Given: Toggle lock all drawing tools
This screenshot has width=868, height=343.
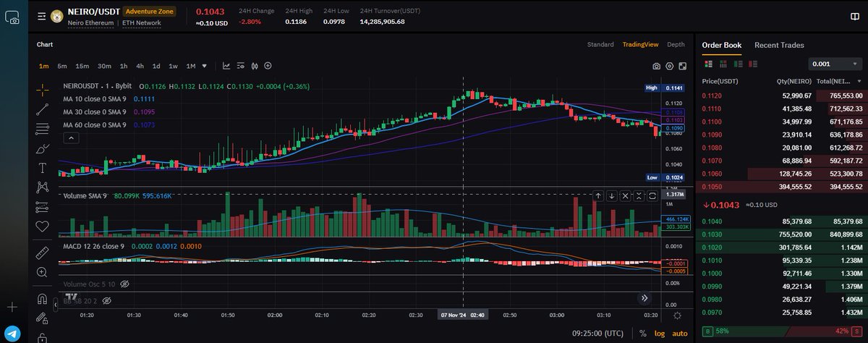Looking at the screenshot, I should [x=42, y=337].
